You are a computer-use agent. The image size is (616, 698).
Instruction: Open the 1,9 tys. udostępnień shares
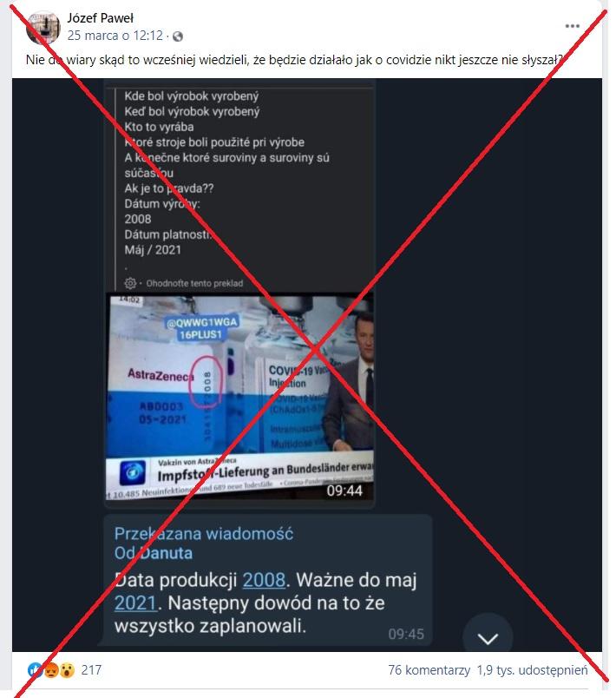533,670
